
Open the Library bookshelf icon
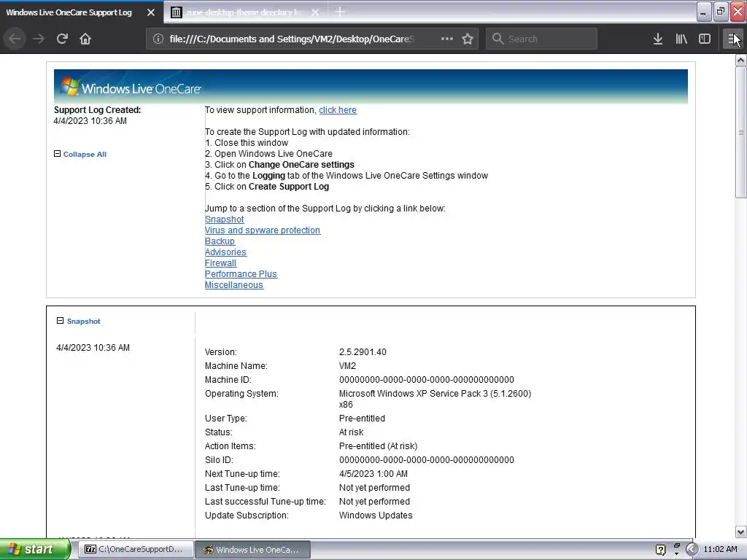point(681,39)
